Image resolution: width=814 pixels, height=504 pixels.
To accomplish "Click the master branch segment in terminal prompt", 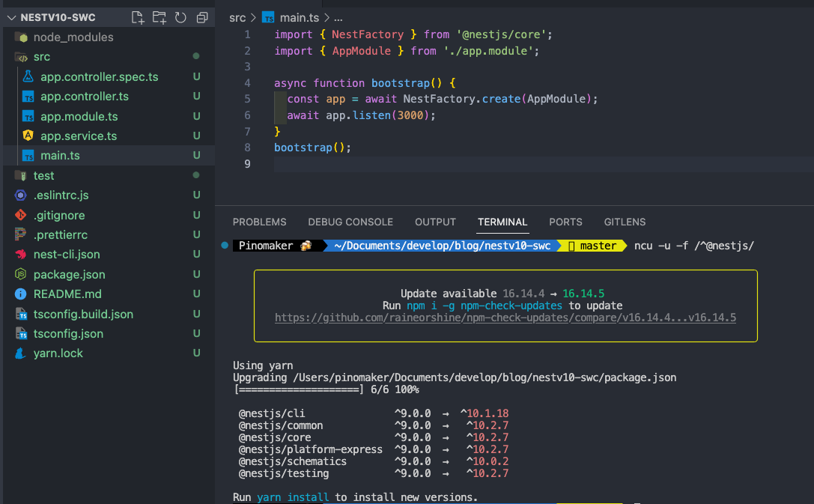I will coord(592,246).
